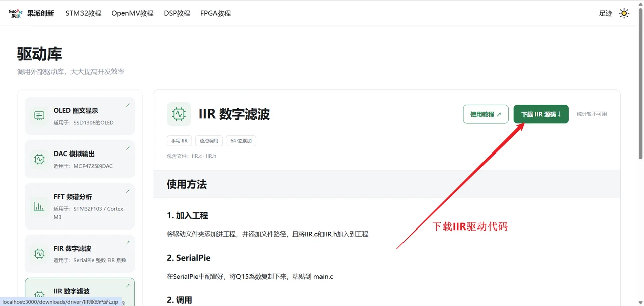
Task: Click the 使用教程 button
Action: tap(486, 114)
